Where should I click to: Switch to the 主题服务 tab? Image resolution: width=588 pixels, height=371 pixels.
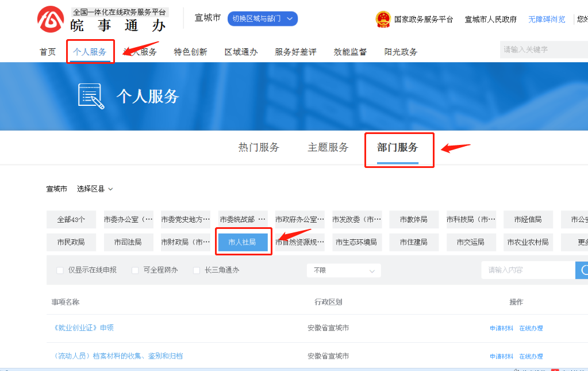[x=328, y=147]
